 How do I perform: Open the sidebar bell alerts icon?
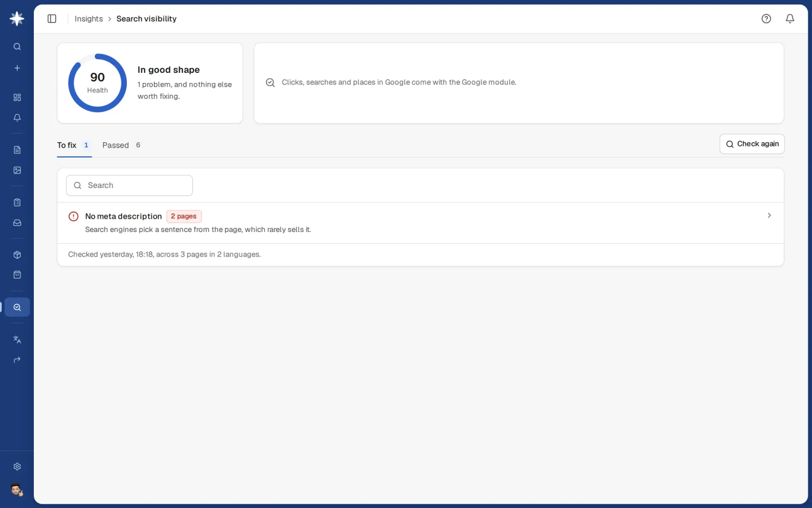17,118
